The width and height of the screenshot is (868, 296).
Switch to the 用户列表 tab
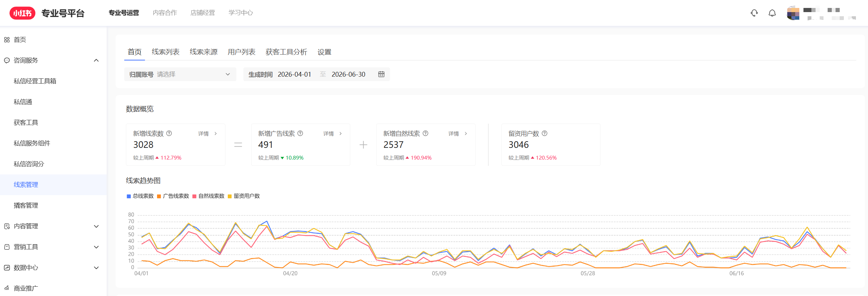pyautogui.click(x=242, y=52)
